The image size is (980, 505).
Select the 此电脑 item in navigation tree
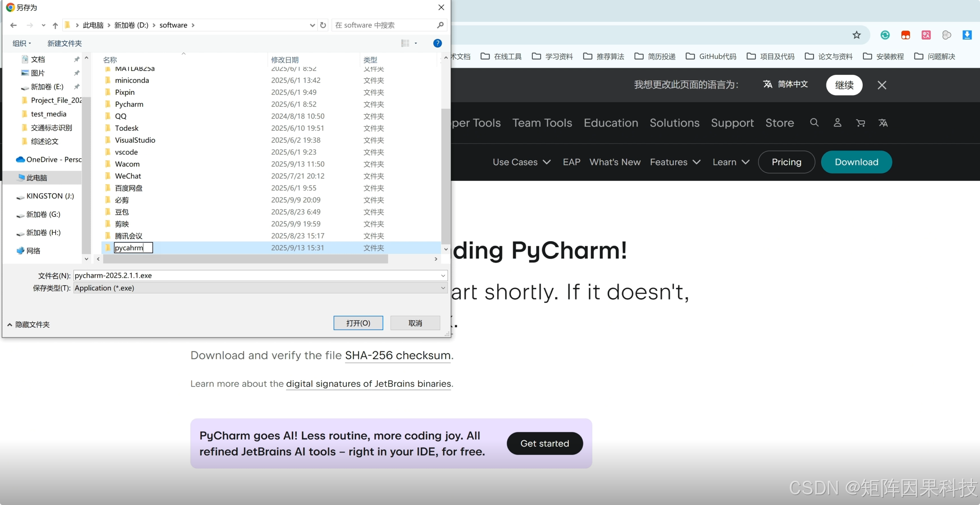[x=36, y=178]
